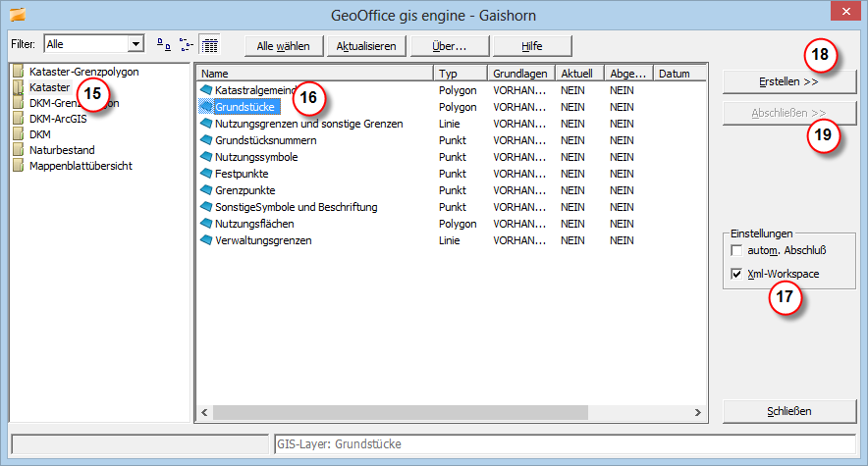Click the Katastralgemeinde layer icon
The width and height of the screenshot is (868, 466).
click(206, 89)
